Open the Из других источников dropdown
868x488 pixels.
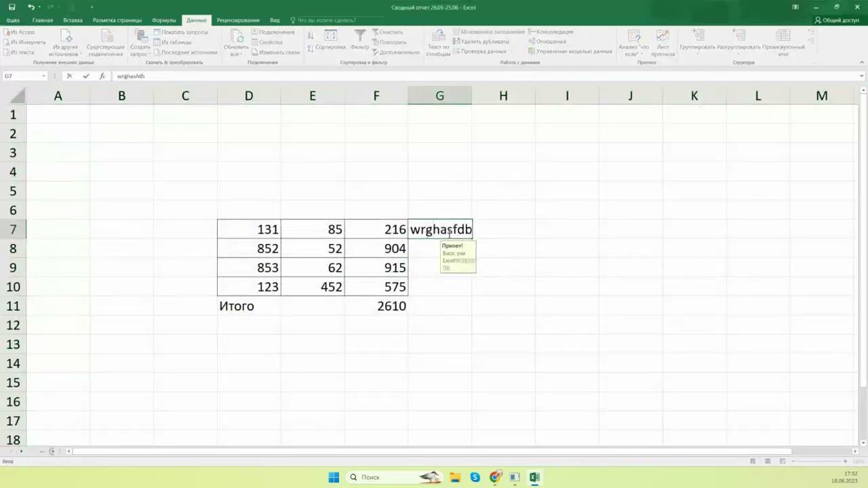point(65,43)
